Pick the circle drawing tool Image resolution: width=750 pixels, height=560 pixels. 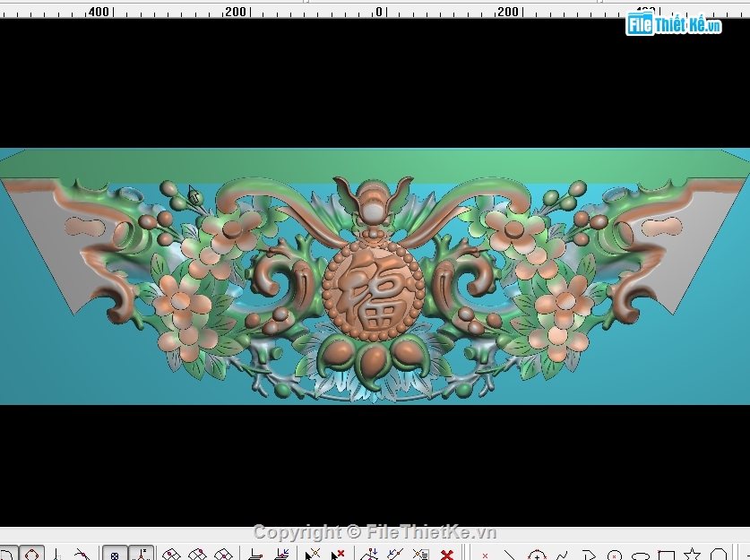click(x=614, y=556)
